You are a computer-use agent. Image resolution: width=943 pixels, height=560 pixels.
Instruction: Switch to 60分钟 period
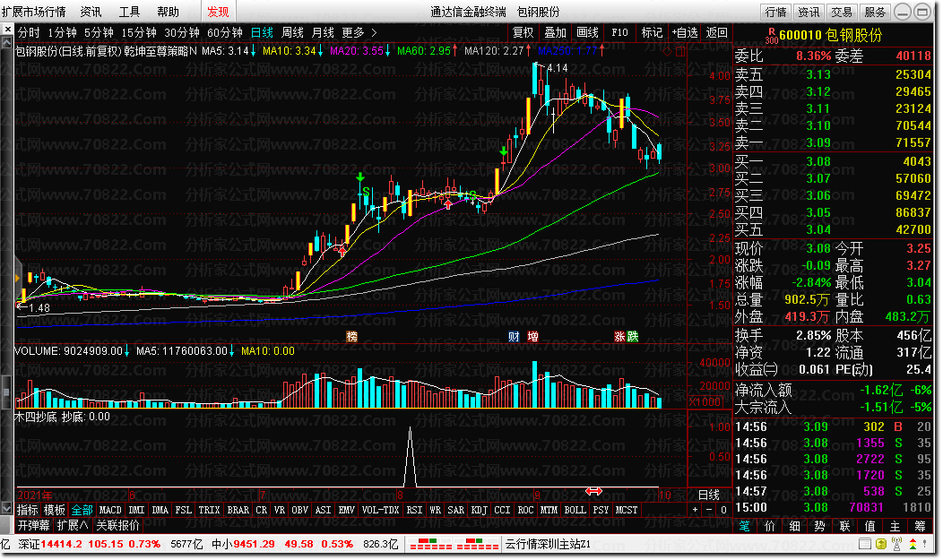(x=224, y=32)
